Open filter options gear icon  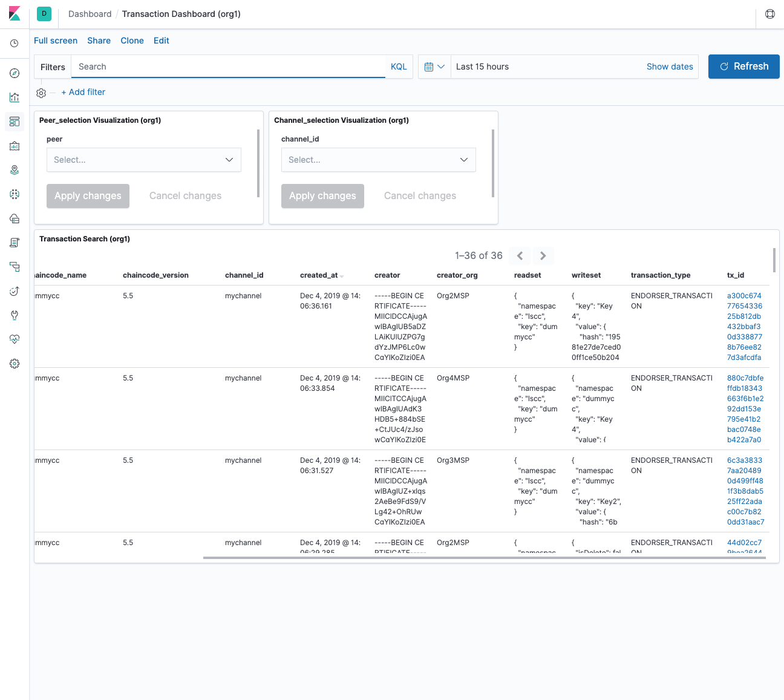point(41,93)
